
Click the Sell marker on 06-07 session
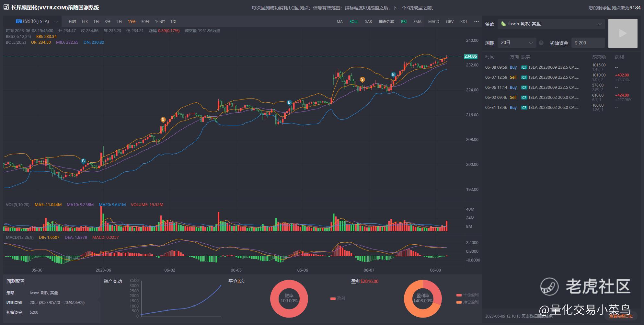pyautogui.click(x=362, y=79)
